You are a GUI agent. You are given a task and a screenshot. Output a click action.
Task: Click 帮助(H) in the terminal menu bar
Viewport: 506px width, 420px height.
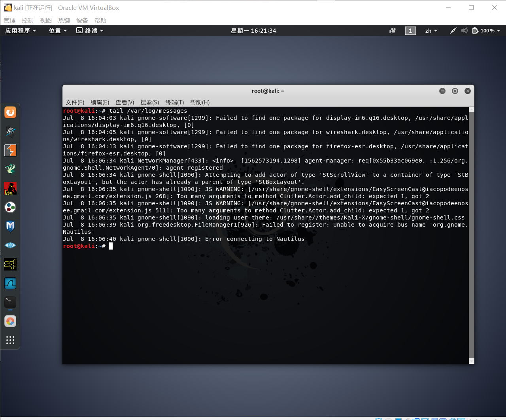point(200,102)
